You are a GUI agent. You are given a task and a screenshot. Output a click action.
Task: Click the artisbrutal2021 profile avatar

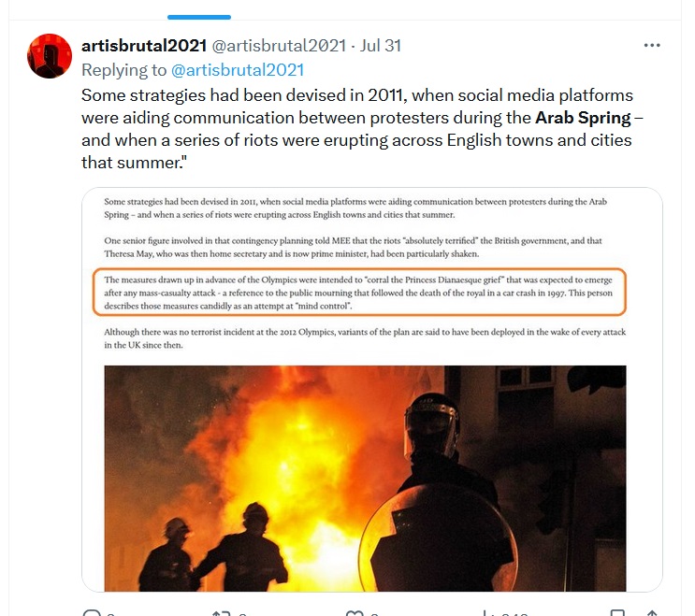coord(50,56)
